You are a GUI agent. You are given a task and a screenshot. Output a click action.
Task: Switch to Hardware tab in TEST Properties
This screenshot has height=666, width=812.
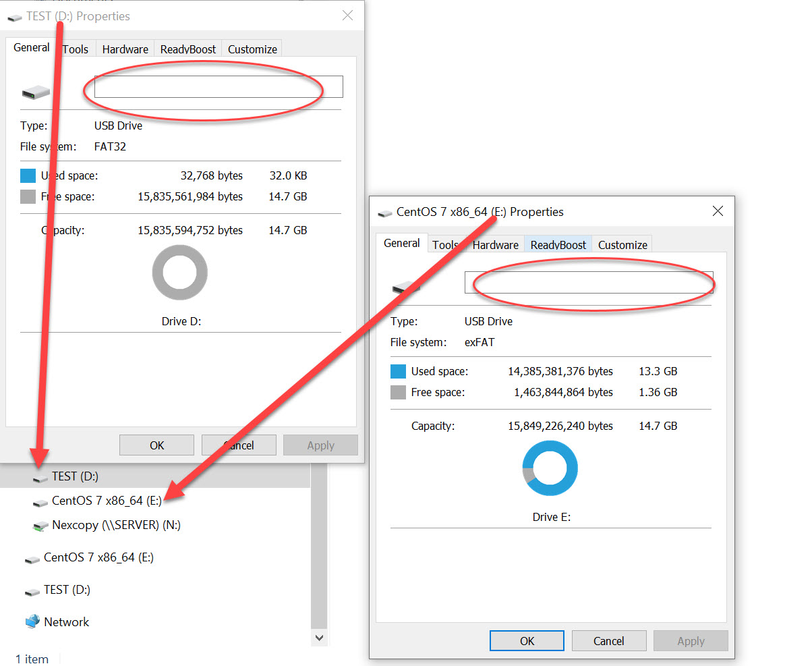point(125,49)
